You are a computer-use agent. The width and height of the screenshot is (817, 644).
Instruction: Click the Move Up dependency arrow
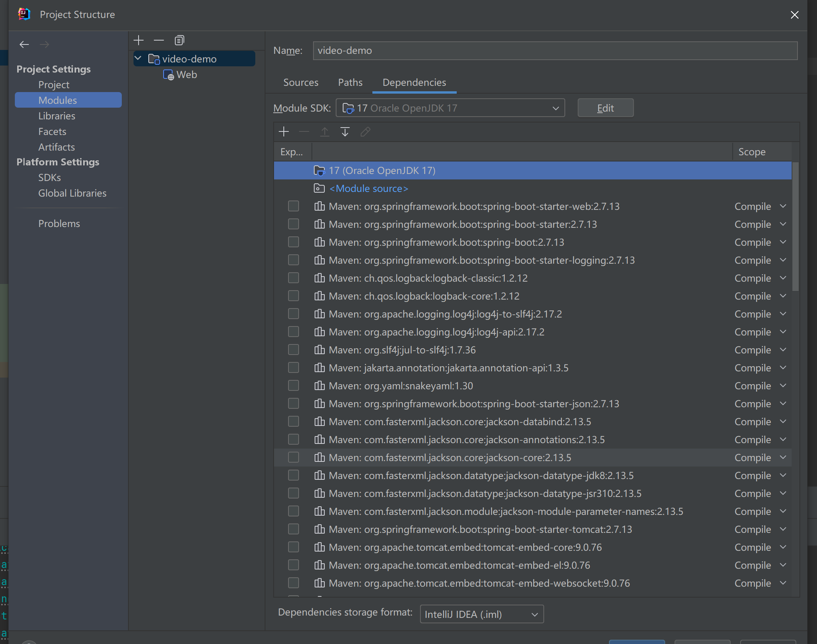tap(324, 132)
